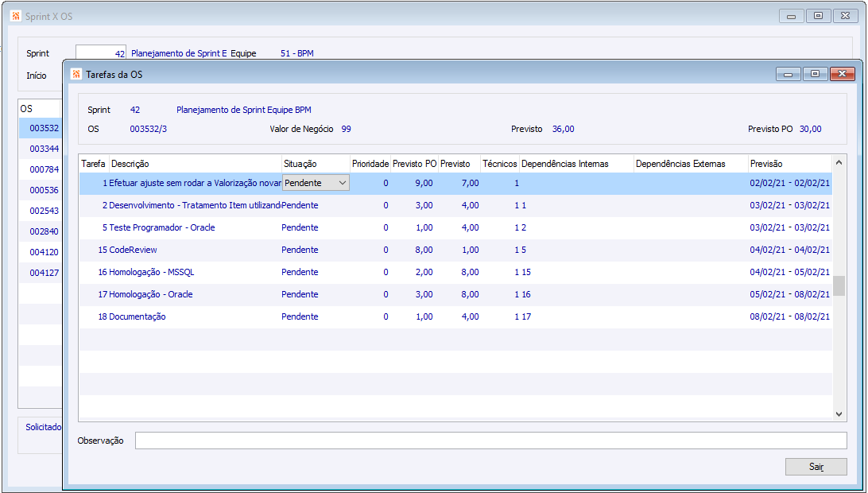Image resolution: width=868 pixels, height=493 pixels.
Task: Select 'Teste Programador - Oracle' task
Action: pyautogui.click(x=455, y=227)
